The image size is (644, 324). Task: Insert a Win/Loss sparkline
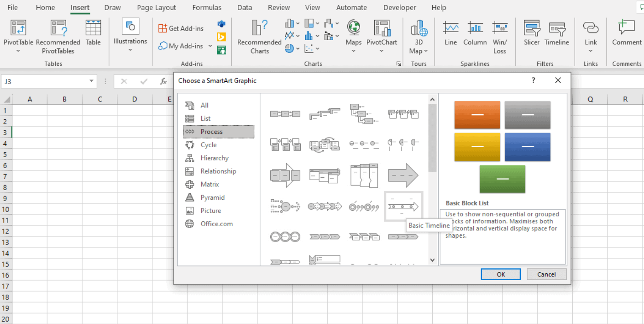coord(500,34)
